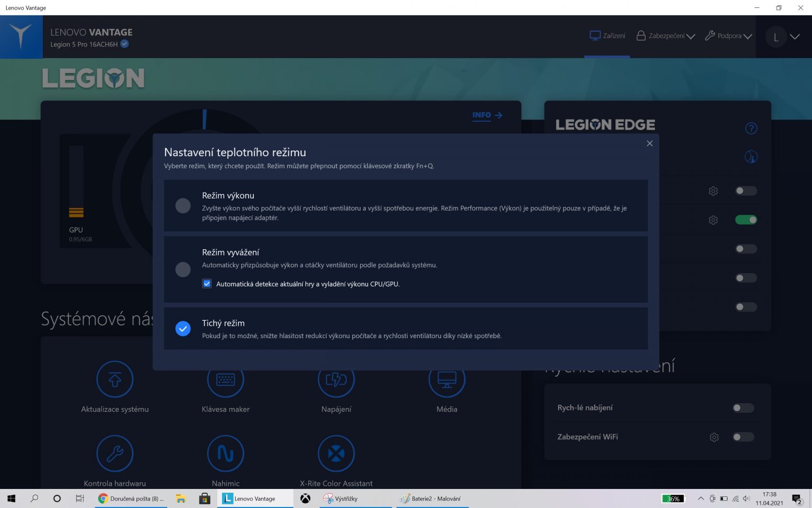Expand the user profile dropdown arrow
The image size is (812, 508).
click(x=795, y=37)
